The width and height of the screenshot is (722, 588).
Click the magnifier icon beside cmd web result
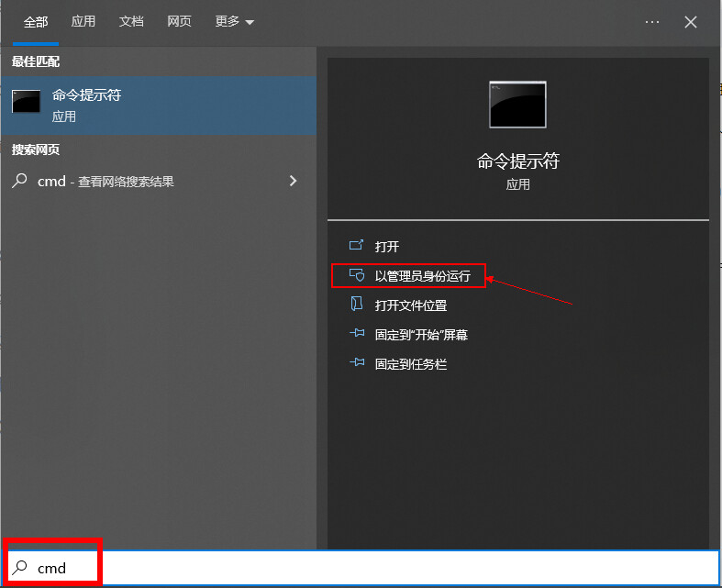[x=19, y=181]
